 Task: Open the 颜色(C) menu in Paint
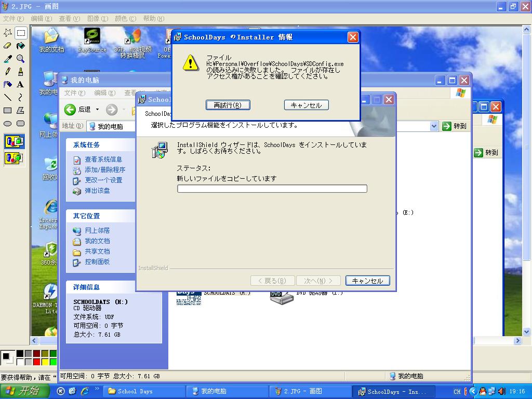pos(126,19)
